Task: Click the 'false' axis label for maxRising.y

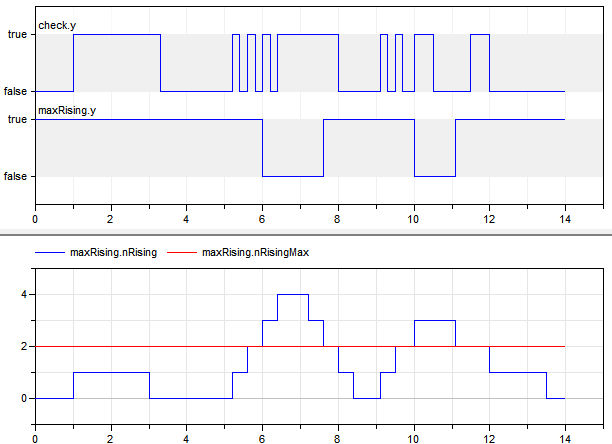Action: point(15,176)
